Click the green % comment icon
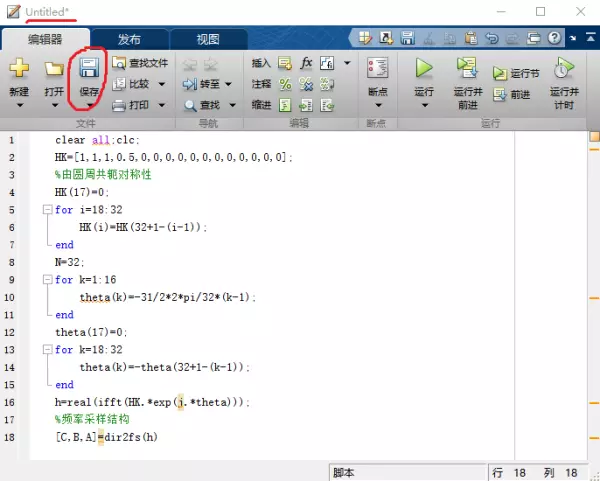This screenshot has height=481, width=600. 285,84
